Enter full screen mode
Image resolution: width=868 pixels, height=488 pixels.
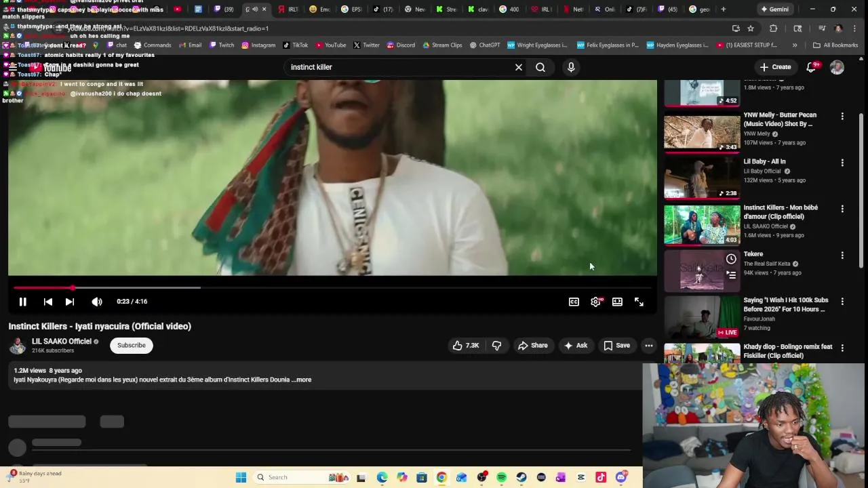(639, 302)
